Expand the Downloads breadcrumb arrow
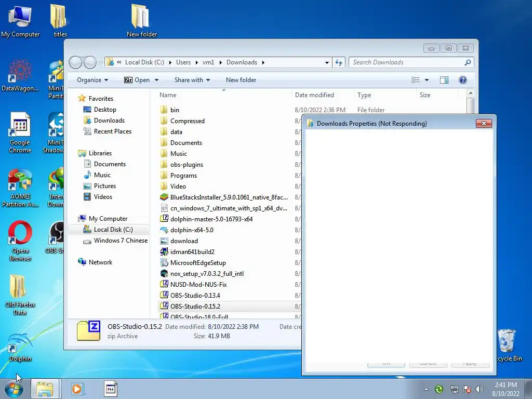 (x=263, y=62)
